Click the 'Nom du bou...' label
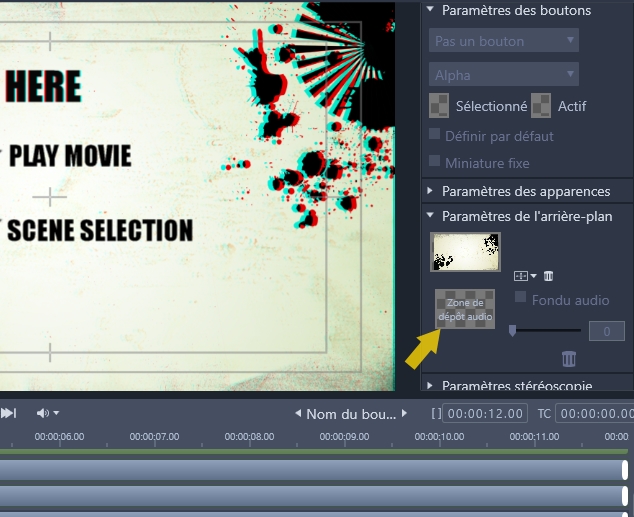This screenshot has width=634, height=517. tap(351, 414)
